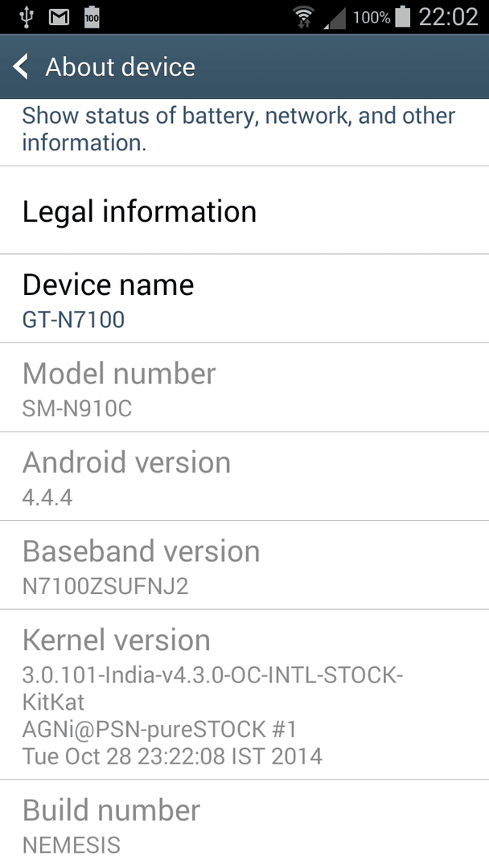Open the Gmail notification icon

click(60, 18)
